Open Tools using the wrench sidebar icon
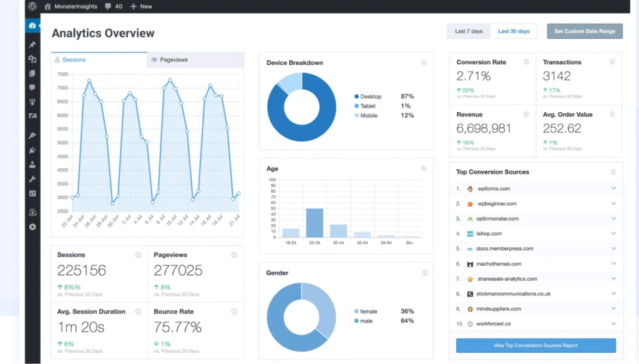The width and height of the screenshot is (639, 364). tap(31, 178)
